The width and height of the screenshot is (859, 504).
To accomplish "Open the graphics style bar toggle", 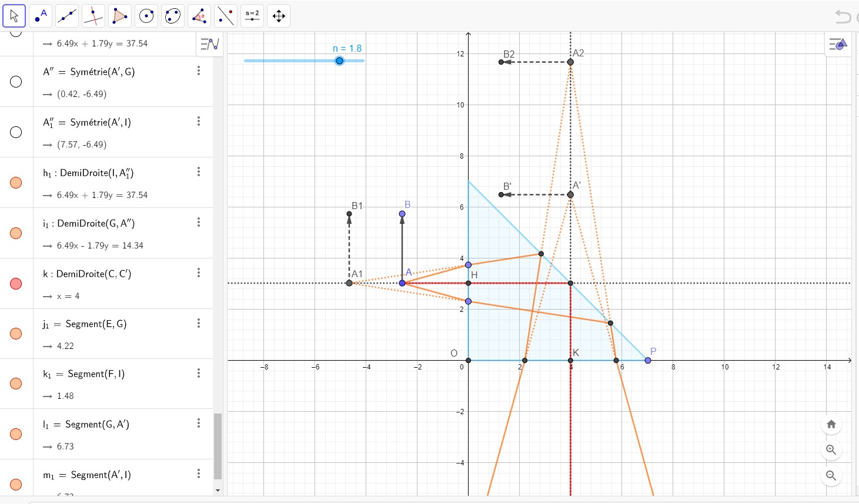I will (838, 44).
